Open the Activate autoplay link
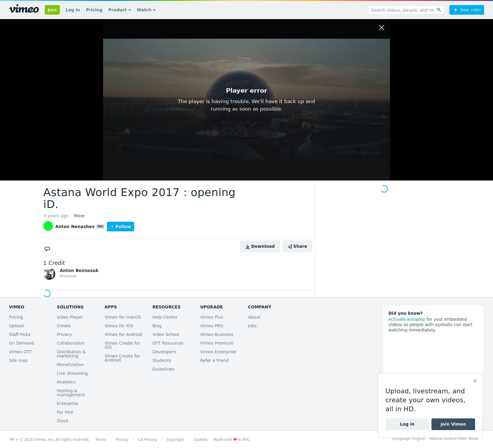 click(x=406, y=319)
